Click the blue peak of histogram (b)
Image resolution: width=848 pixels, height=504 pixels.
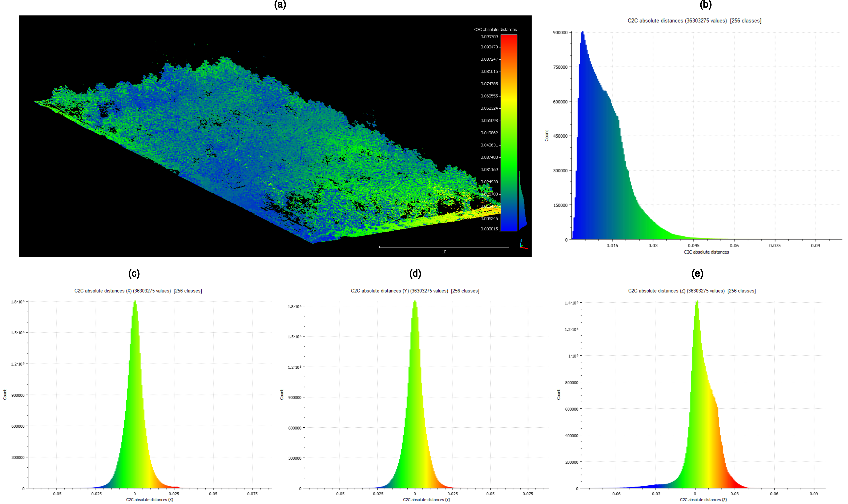583,33
